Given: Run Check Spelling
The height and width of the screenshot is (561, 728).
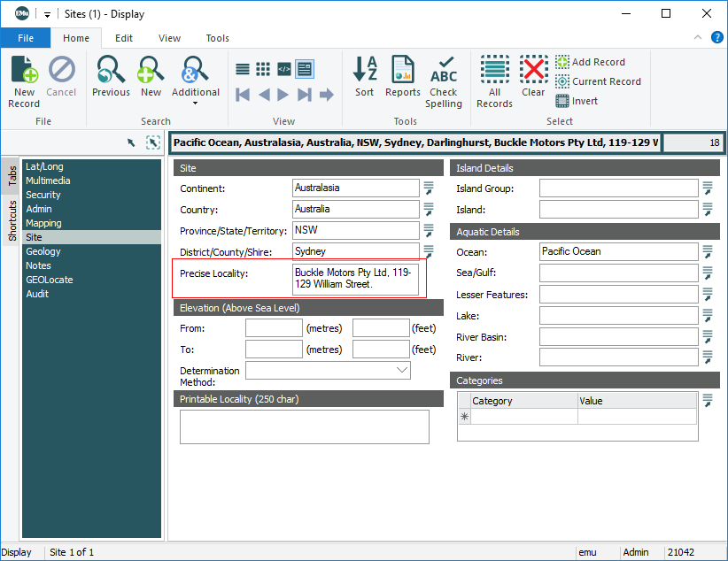Looking at the screenshot, I should (x=444, y=81).
